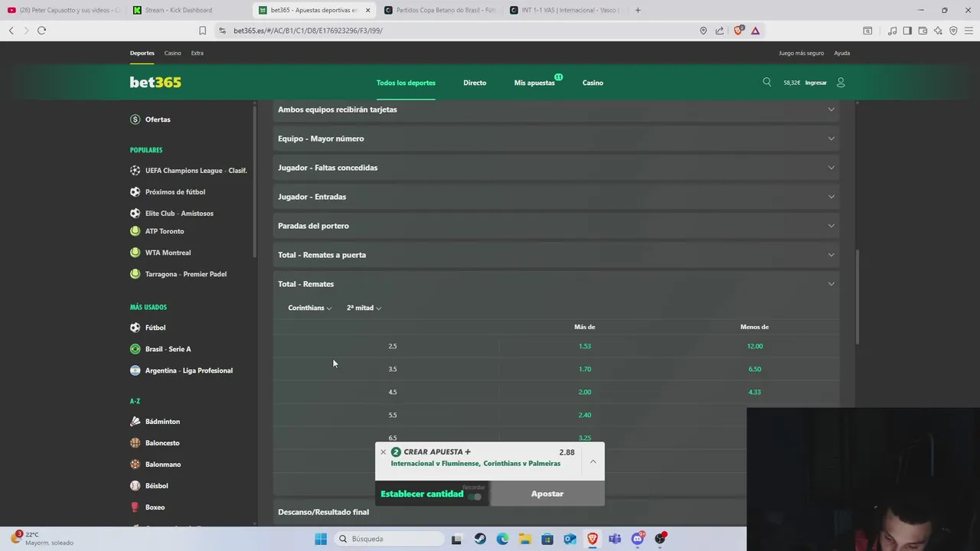Open Windows Start menu

(x=321, y=539)
